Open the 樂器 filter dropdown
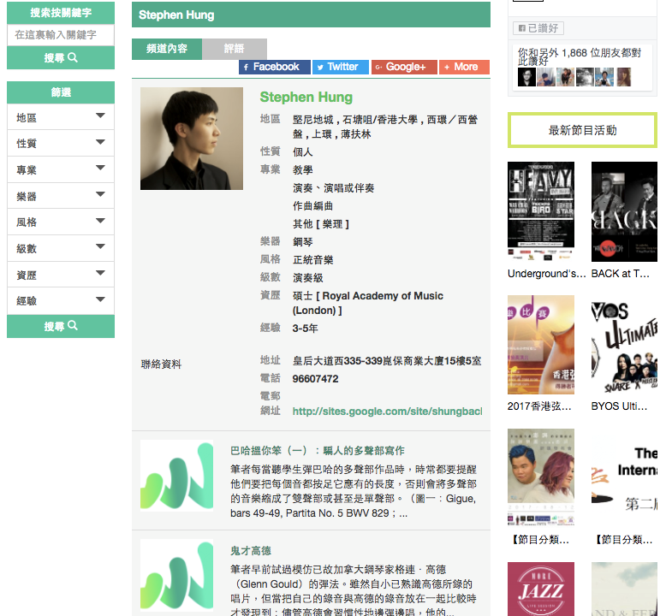 [61, 196]
